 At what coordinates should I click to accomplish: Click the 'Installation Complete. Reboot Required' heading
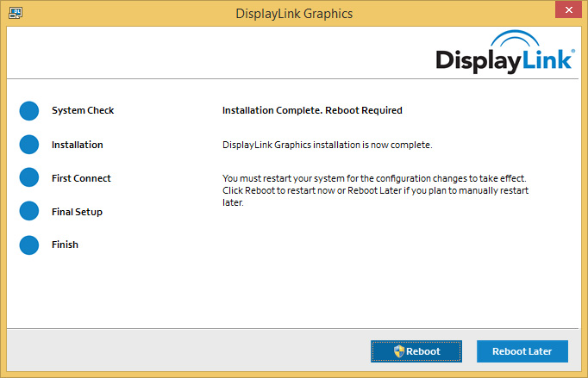[312, 111]
